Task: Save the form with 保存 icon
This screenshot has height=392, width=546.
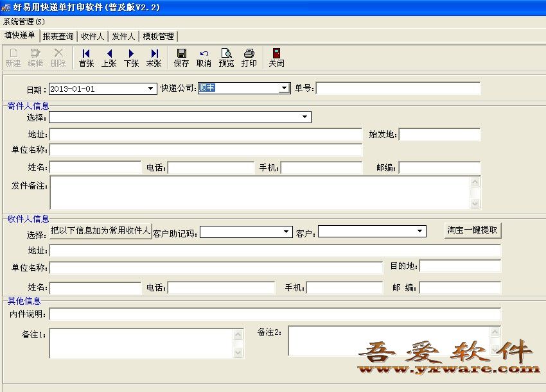Action: click(181, 57)
